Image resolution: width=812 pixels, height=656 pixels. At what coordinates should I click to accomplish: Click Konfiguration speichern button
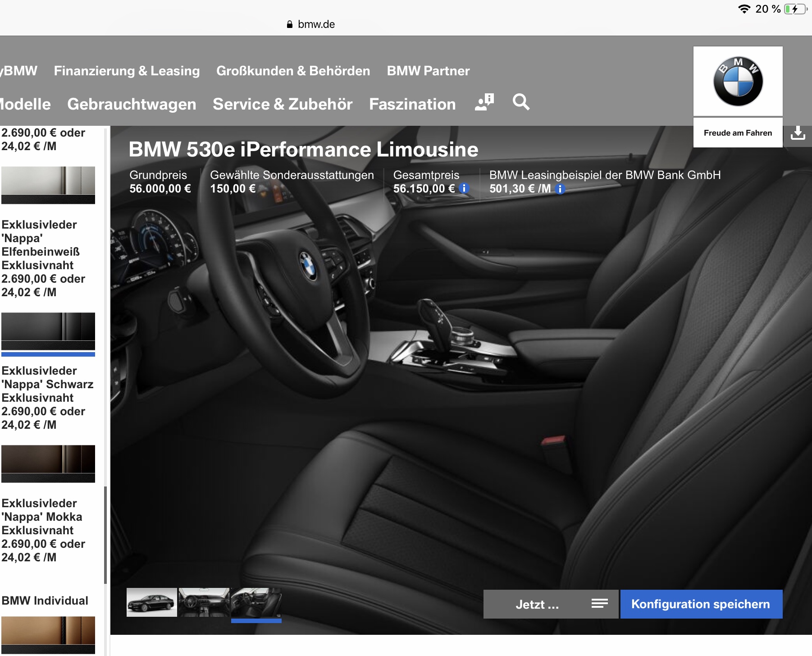click(x=701, y=604)
